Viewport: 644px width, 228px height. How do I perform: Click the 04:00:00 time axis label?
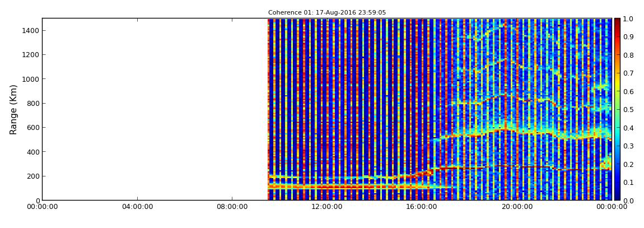137,207
